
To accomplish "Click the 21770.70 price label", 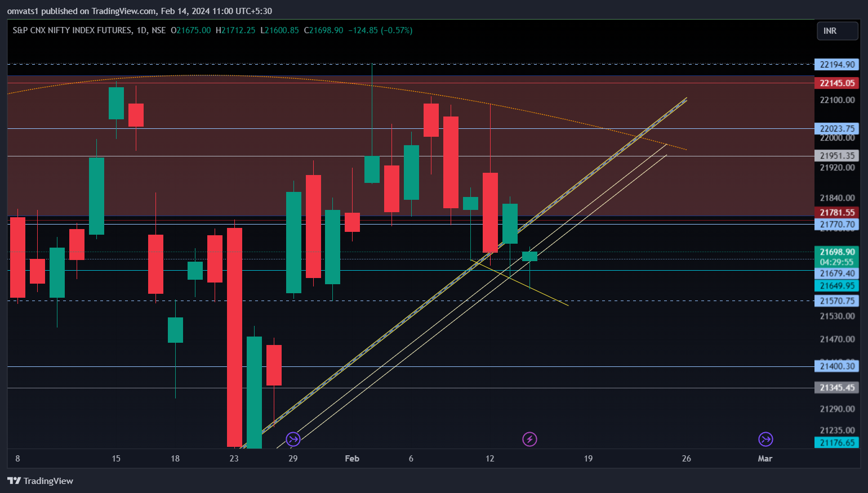I will (x=837, y=224).
